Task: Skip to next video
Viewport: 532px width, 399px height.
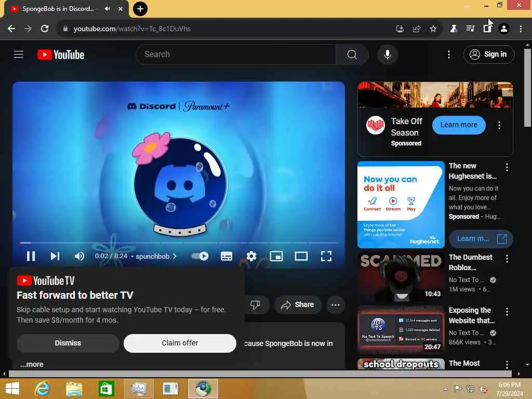Action: [55, 256]
